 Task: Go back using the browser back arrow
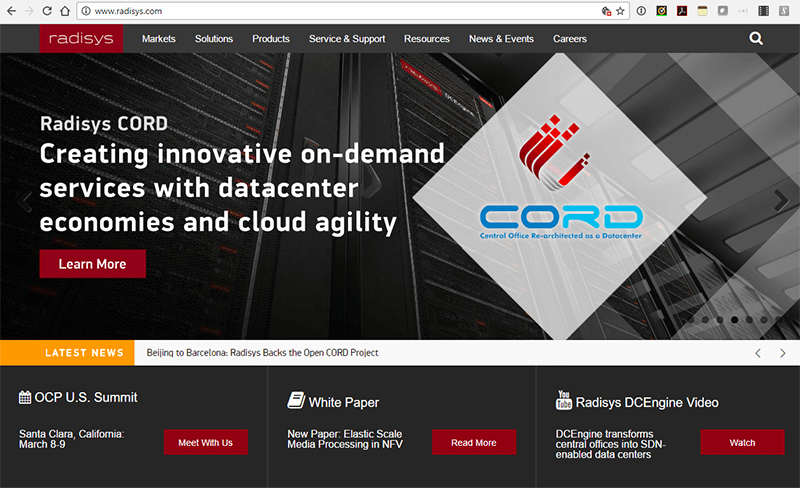(x=9, y=11)
